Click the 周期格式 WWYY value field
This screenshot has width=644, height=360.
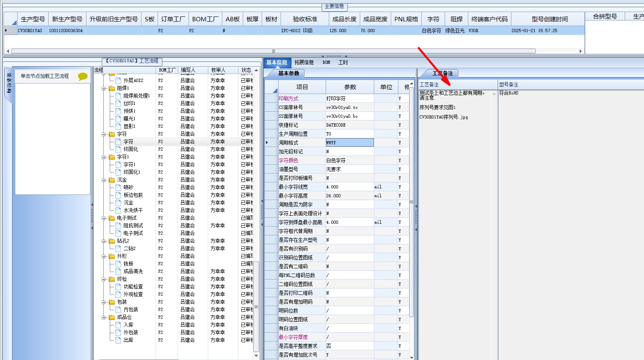point(350,143)
